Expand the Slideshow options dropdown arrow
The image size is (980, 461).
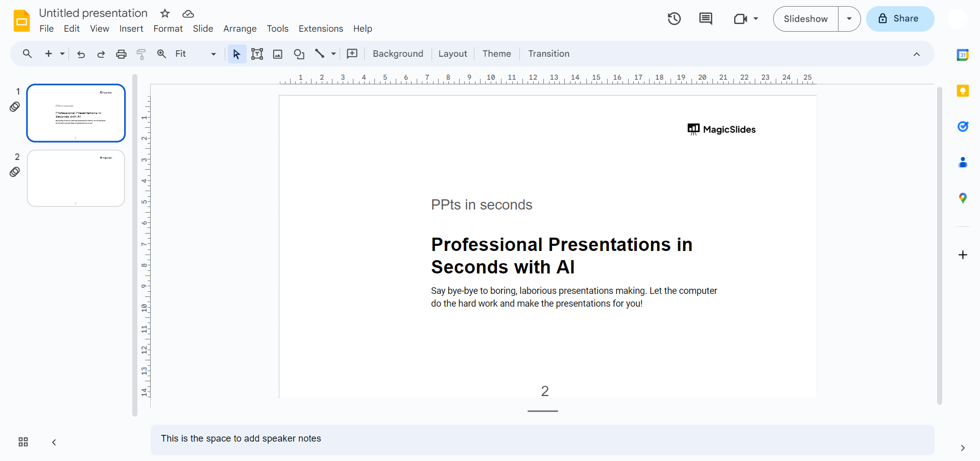pyautogui.click(x=849, y=19)
